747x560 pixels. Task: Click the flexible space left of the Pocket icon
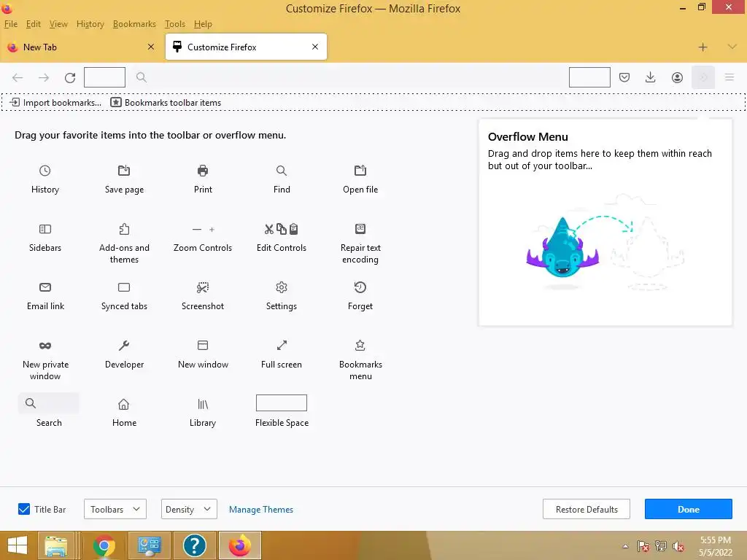click(x=589, y=77)
